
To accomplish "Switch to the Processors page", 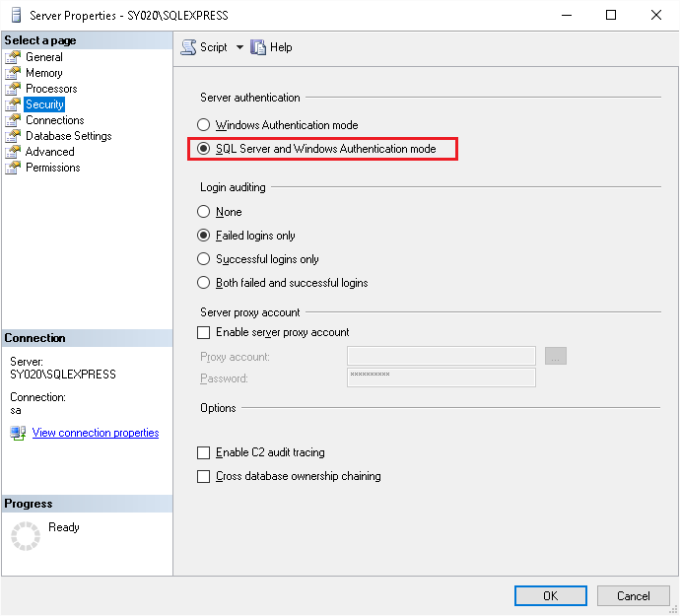I will [51, 89].
